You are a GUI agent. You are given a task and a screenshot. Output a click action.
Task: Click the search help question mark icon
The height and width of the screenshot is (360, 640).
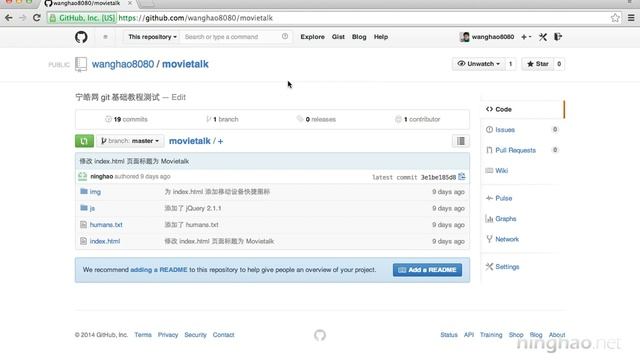pos(285,36)
